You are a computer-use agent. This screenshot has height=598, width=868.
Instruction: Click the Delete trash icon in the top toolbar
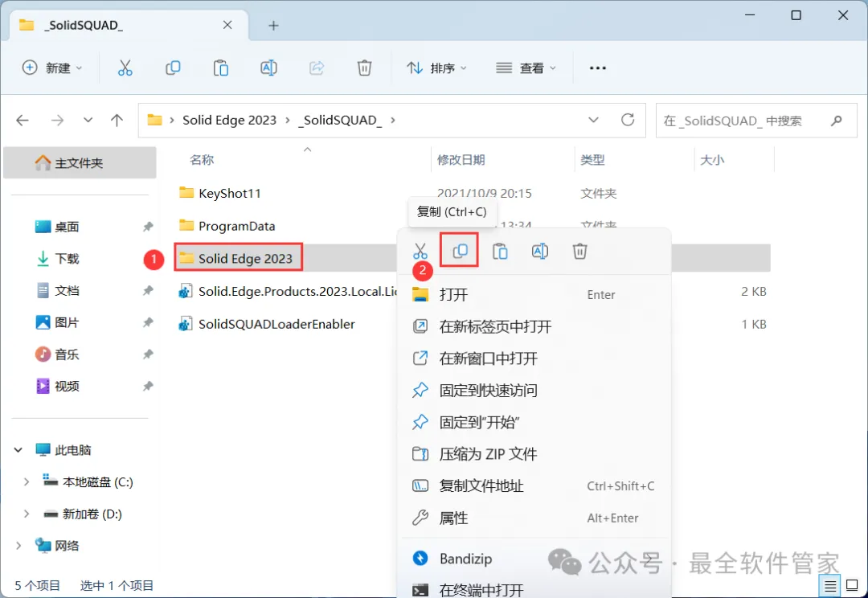(x=364, y=68)
